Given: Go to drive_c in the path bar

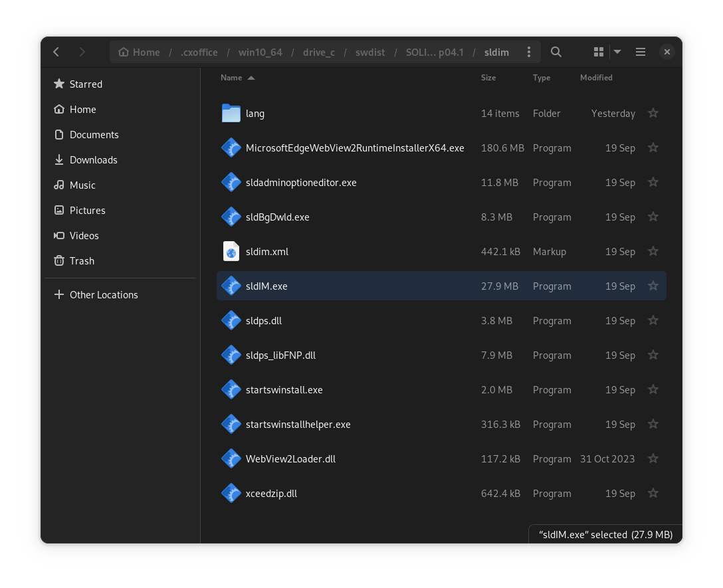Looking at the screenshot, I should pyautogui.click(x=318, y=52).
